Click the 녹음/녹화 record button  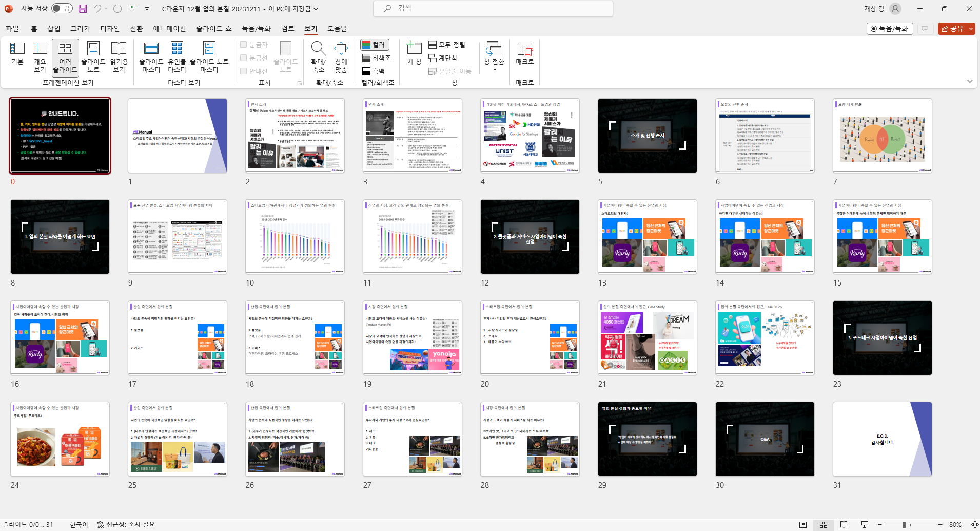(x=889, y=29)
